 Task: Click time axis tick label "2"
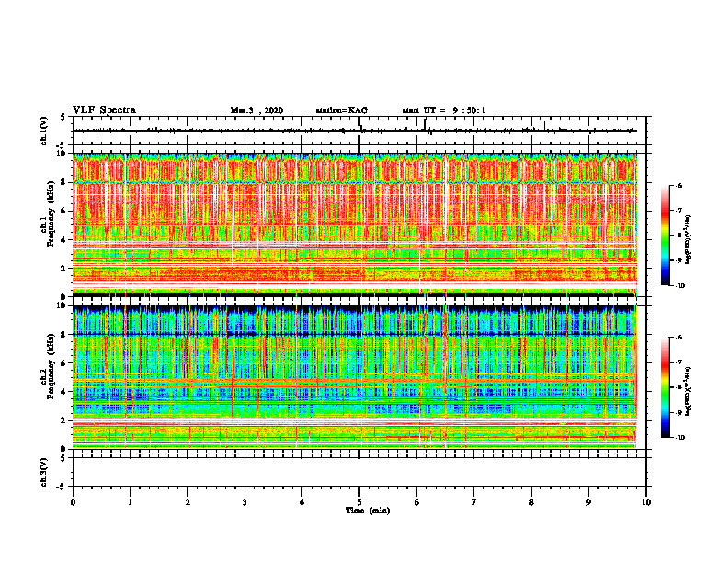(188, 502)
